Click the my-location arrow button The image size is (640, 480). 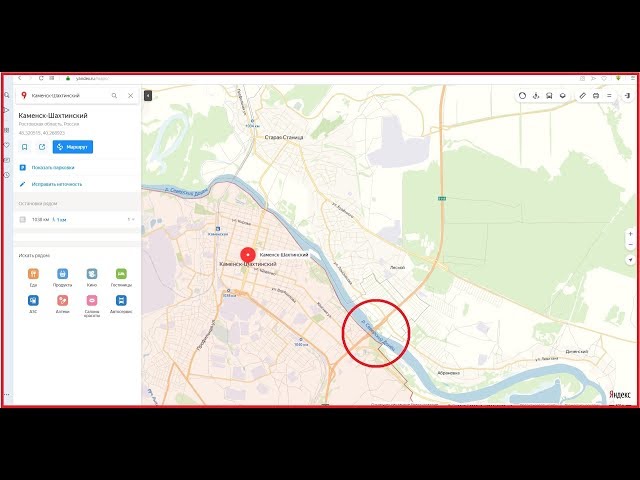pos(631,260)
